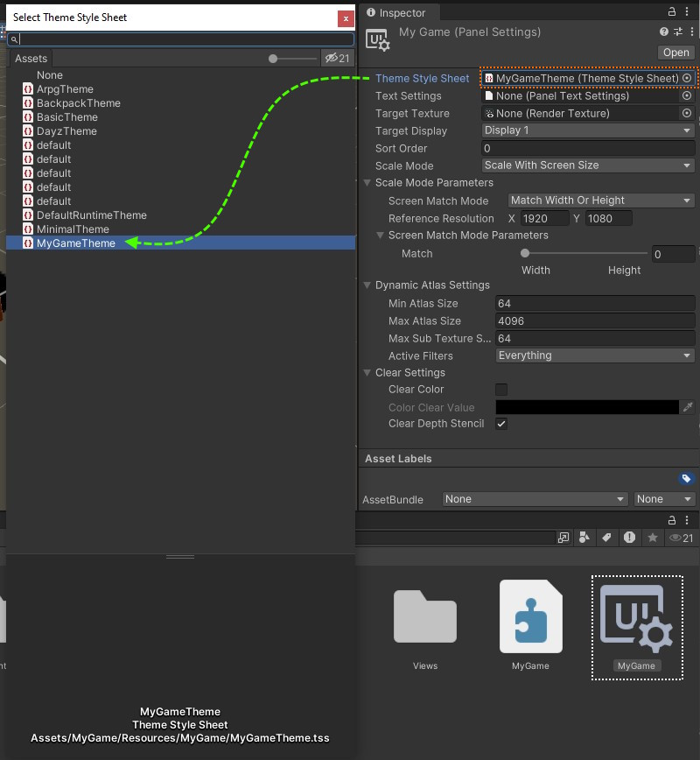Click the blue Asset Labels tag icon

pyautogui.click(x=687, y=479)
